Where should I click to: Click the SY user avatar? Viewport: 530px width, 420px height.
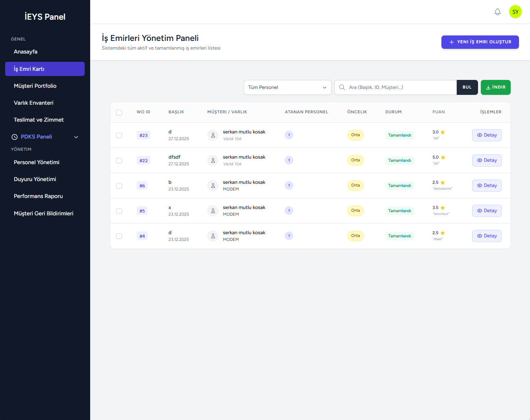tap(515, 12)
